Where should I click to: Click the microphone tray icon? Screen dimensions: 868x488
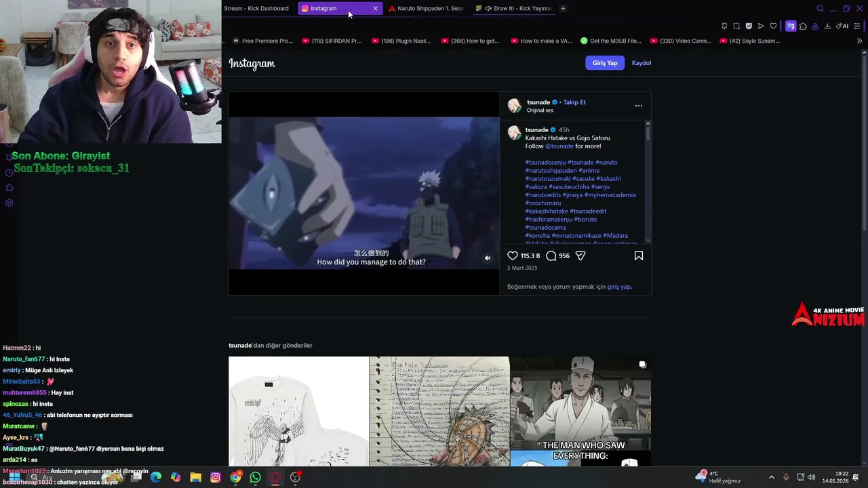point(786,477)
